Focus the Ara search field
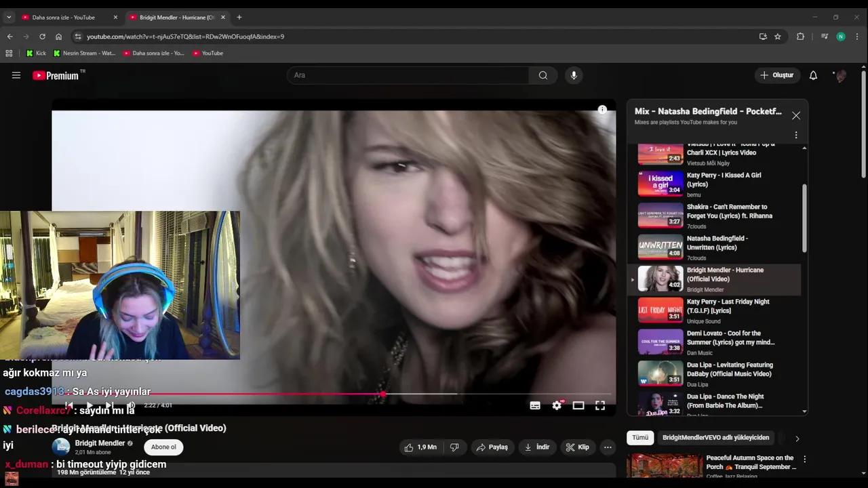This screenshot has height=488, width=868. point(409,75)
